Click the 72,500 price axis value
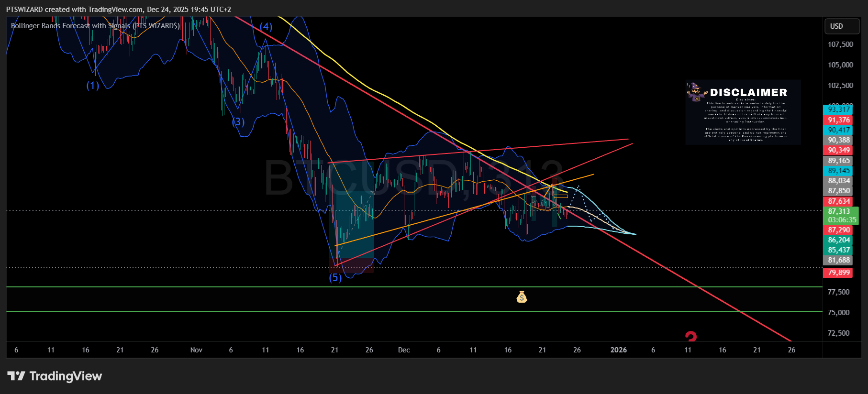Viewport: 868px width, 394px height. click(x=838, y=333)
